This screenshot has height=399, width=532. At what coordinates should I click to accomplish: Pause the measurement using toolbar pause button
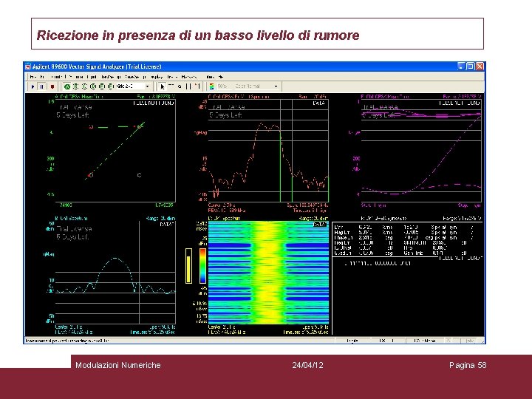pos(41,86)
